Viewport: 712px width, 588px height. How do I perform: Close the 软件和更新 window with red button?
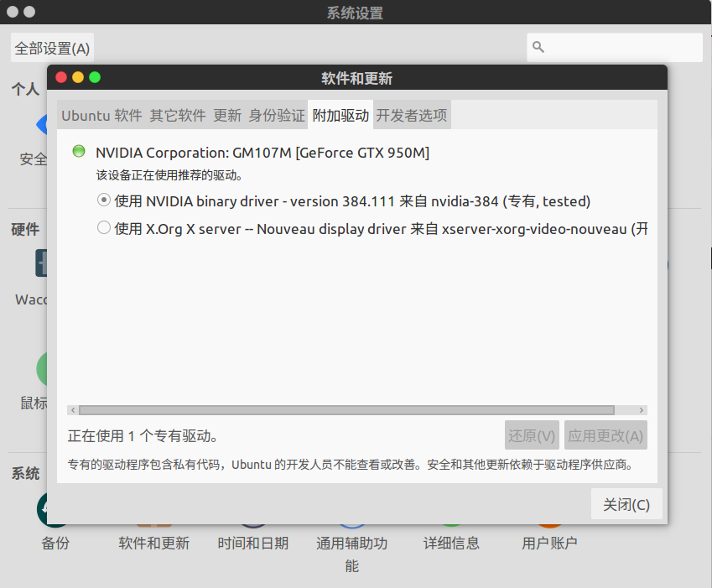pos(61,77)
